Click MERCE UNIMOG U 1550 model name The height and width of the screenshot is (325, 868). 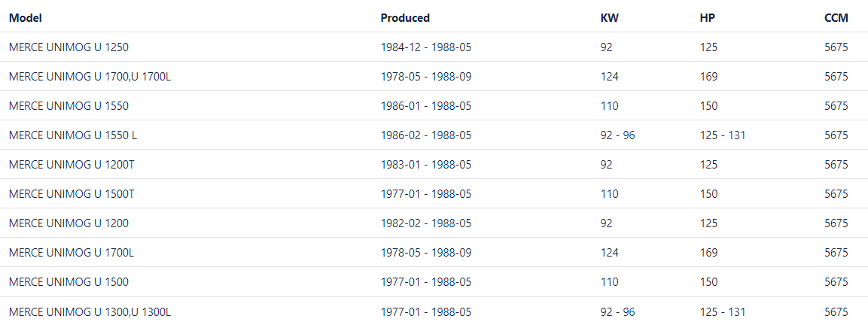click(69, 106)
